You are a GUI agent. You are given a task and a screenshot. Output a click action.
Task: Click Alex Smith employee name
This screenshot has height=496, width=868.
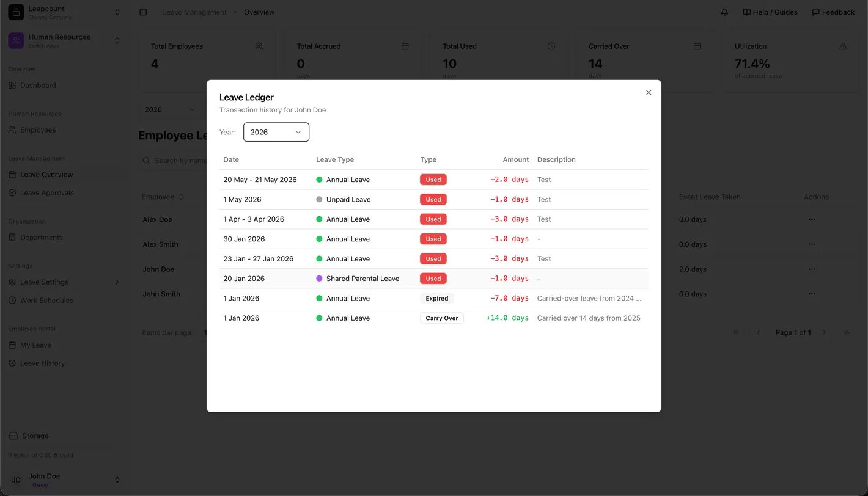pyautogui.click(x=161, y=244)
